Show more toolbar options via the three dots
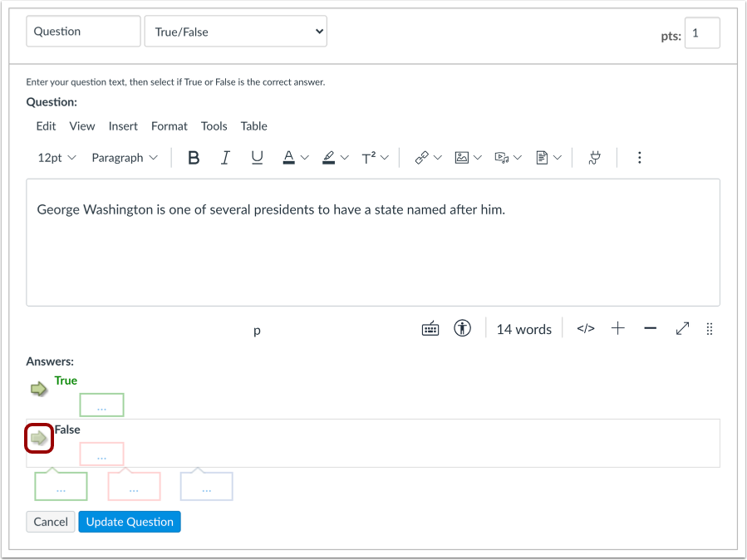The image size is (747, 560). pos(639,158)
